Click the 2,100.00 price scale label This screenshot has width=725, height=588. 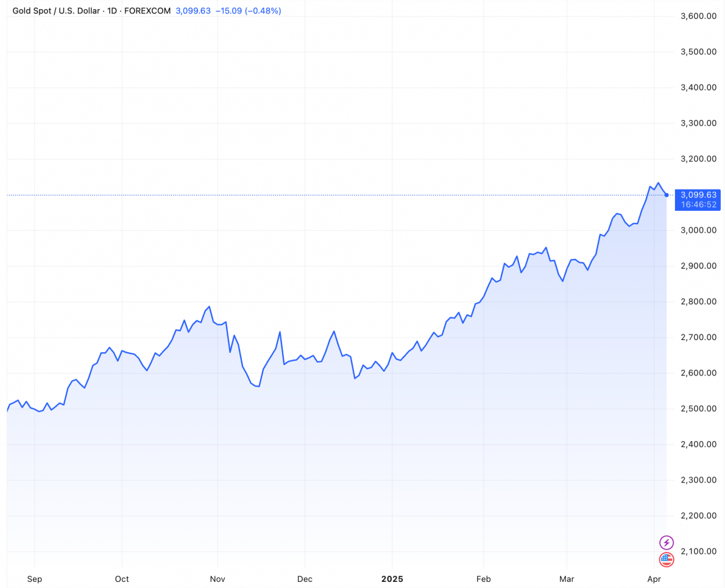698,551
